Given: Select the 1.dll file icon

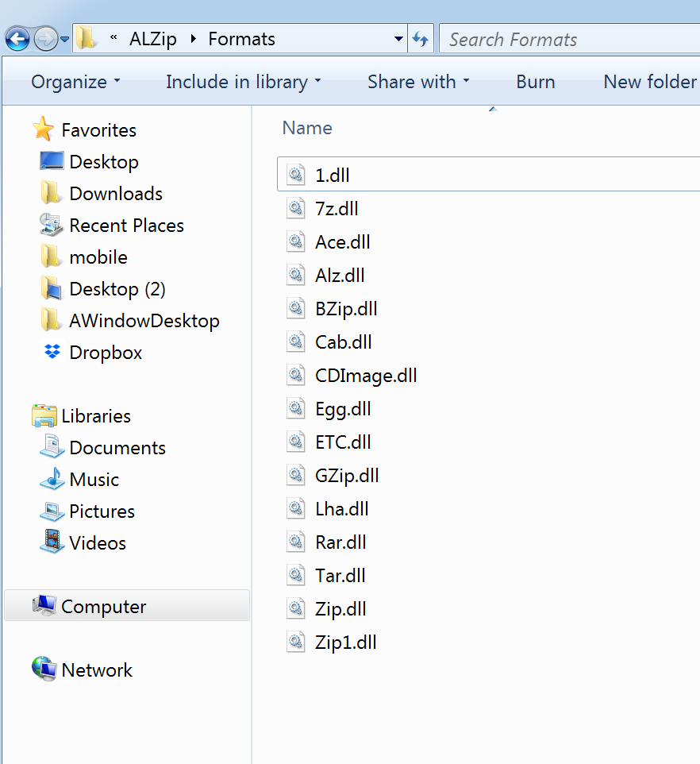Looking at the screenshot, I should pos(295,175).
